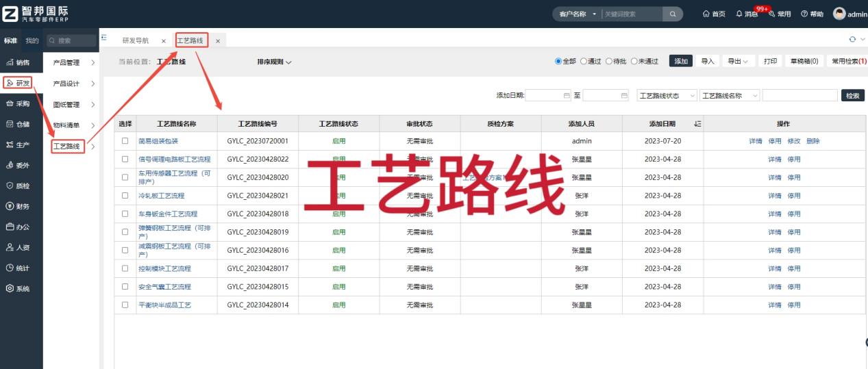Screen dimensions: 868x369
Task: Open the 导出 dropdown button
Action: pos(739,61)
